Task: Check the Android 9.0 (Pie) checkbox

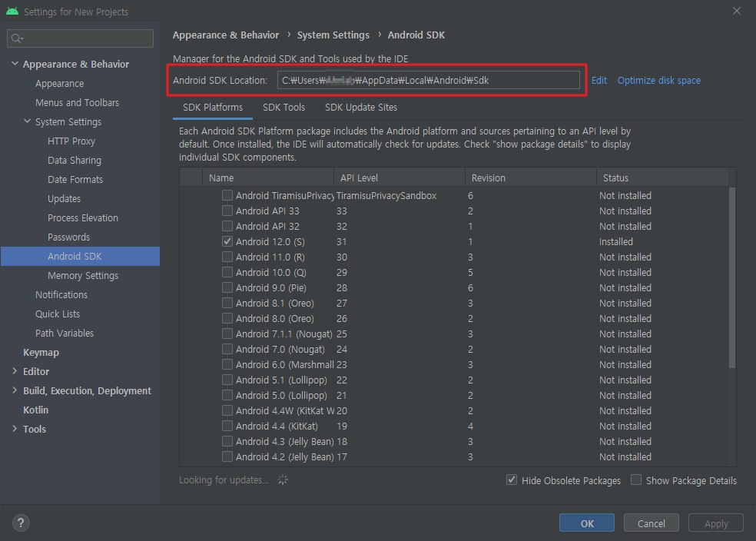Action: [227, 288]
